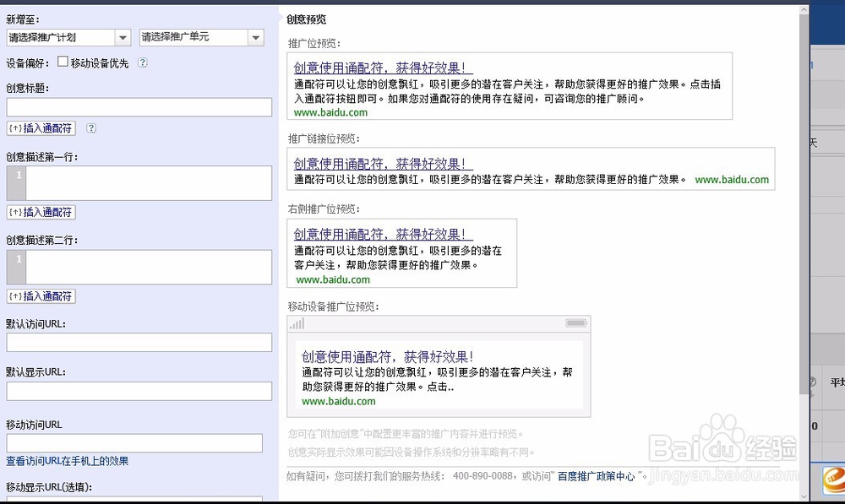Focus the 创意标题 input field
Screen dimensions: 845x504
pyautogui.click(x=139, y=107)
